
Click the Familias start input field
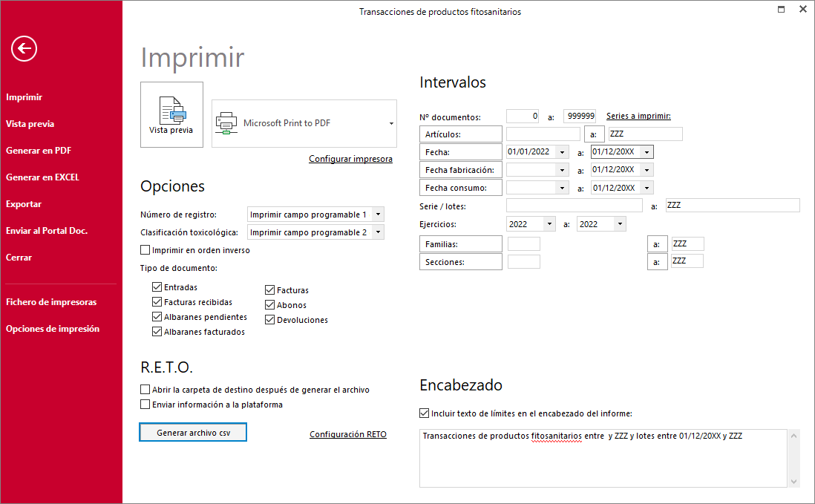(x=524, y=243)
